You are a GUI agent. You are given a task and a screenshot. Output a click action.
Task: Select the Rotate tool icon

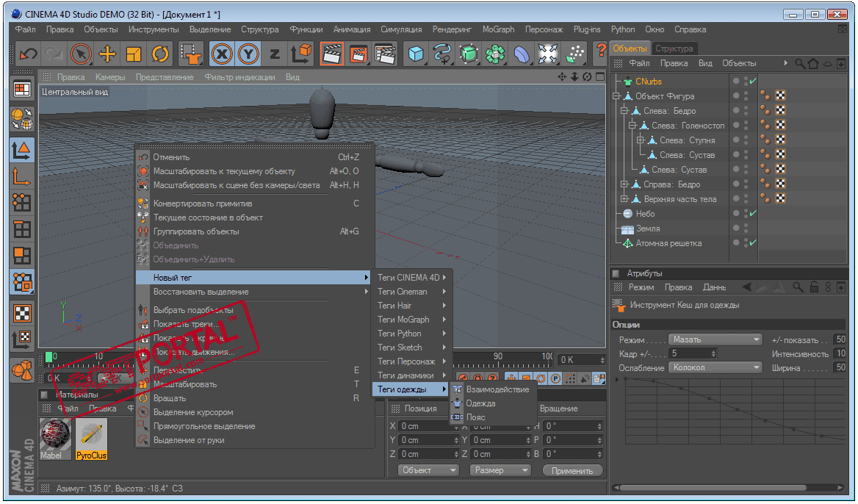click(160, 54)
